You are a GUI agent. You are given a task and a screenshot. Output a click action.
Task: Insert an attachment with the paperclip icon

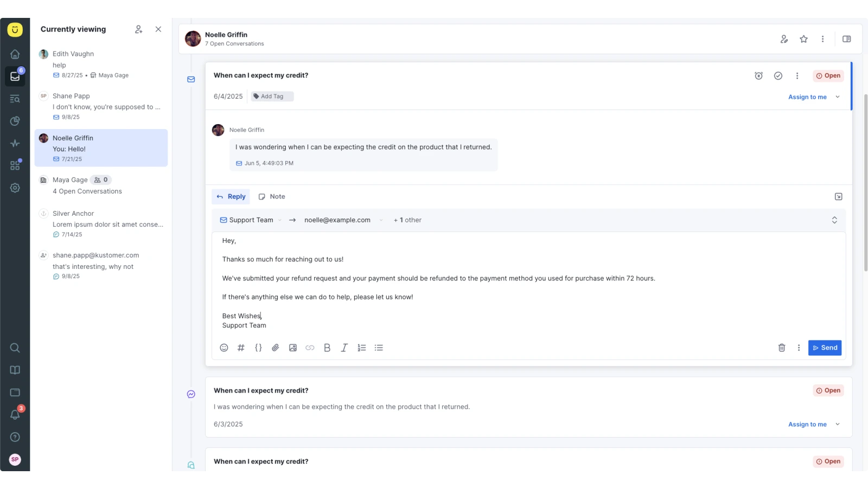click(276, 348)
